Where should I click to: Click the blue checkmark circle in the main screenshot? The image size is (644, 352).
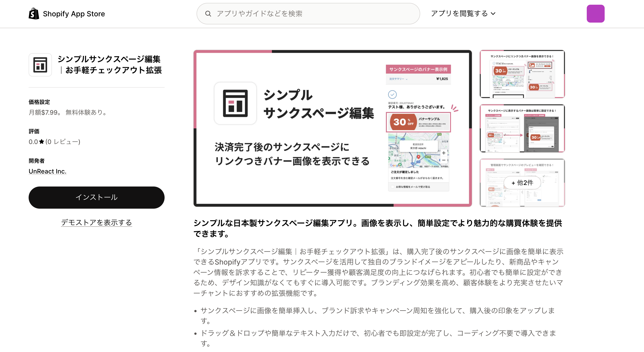pos(392,95)
